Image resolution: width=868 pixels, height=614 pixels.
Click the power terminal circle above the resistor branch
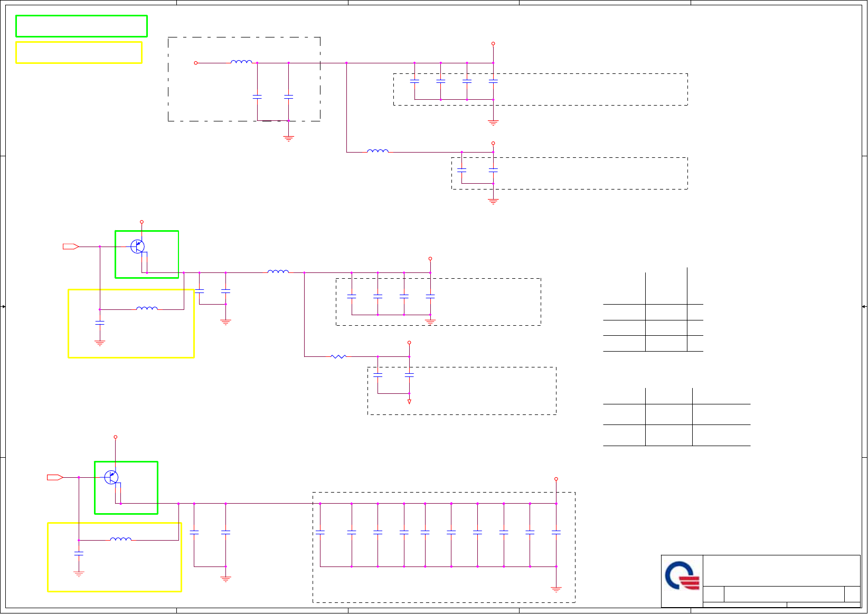pos(409,343)
